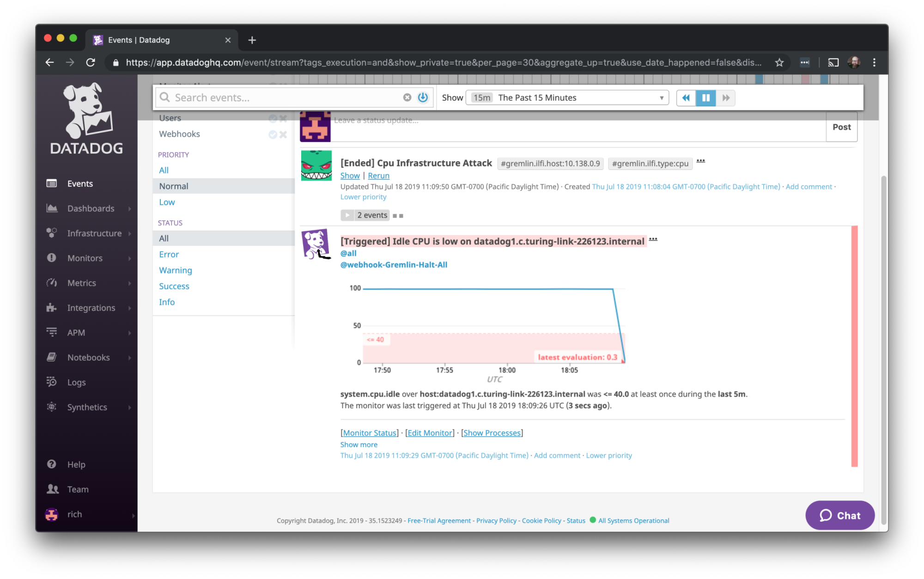924x579 pixels.
Task: Open the Metrics section
Action: (82, 283)
